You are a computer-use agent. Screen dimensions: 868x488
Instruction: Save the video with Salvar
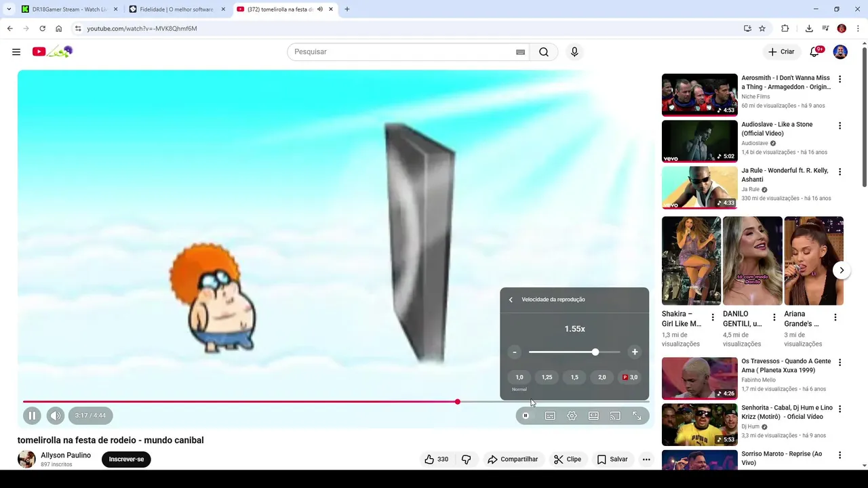612,460
